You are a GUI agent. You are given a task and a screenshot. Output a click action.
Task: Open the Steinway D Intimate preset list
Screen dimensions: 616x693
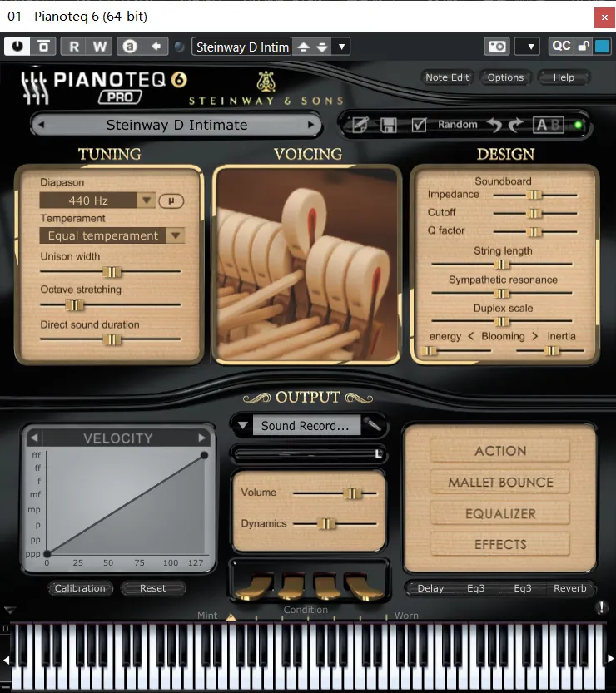(176, 125)
